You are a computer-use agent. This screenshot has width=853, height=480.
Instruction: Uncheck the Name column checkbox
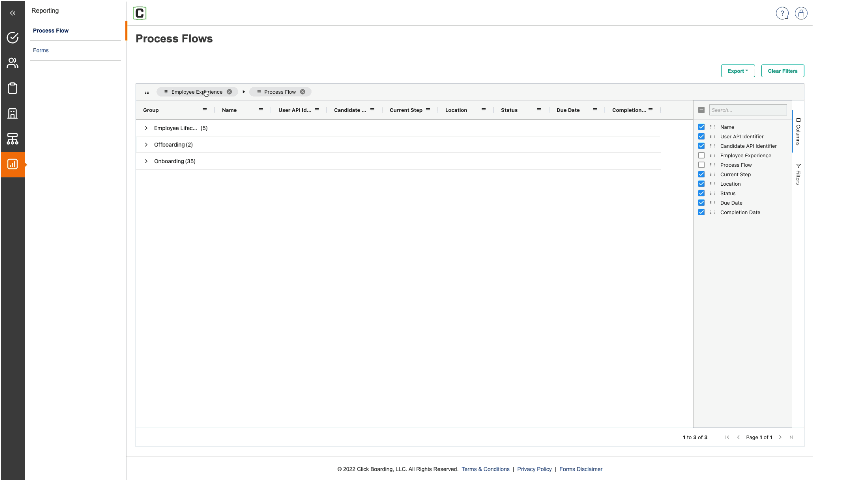[x=701, y=127]
